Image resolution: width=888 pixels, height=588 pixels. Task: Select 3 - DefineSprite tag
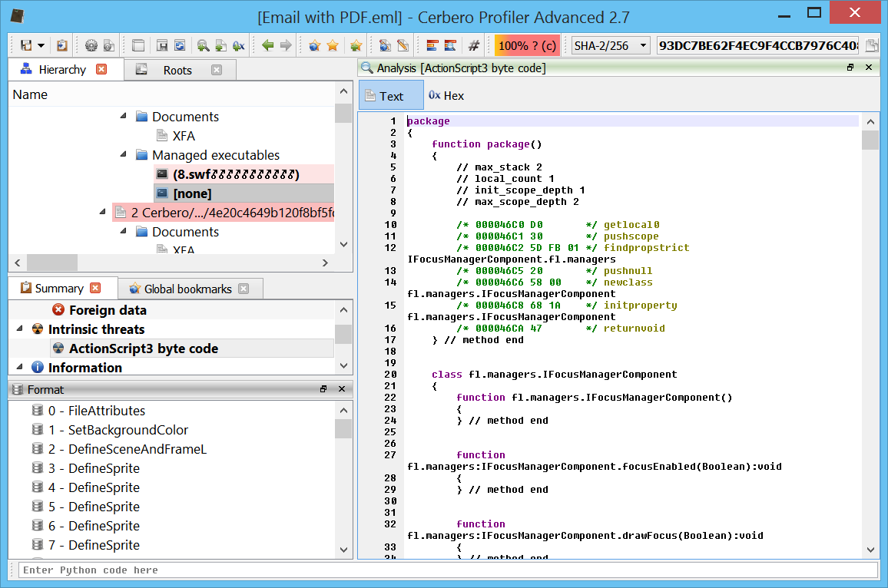94,468
